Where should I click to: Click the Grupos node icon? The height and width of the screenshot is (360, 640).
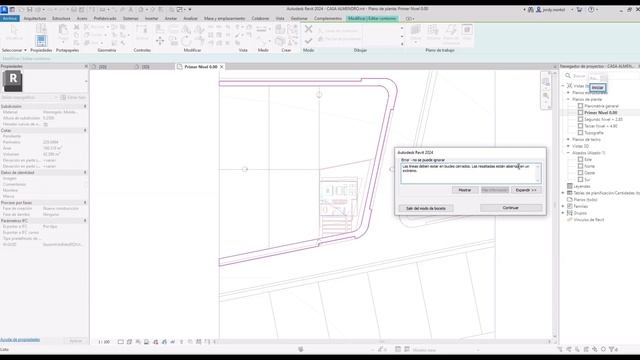coord(570,213)
